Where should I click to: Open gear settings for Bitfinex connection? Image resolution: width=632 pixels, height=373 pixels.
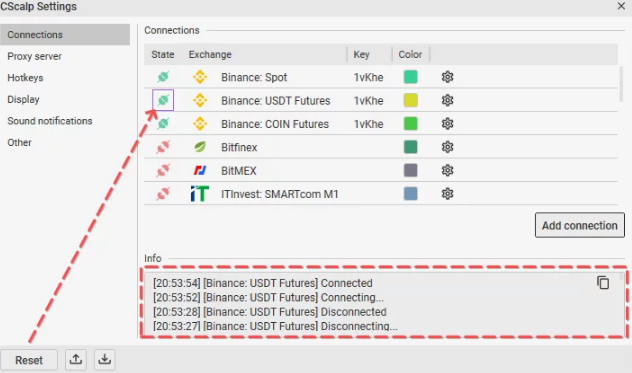pos(447,147)
